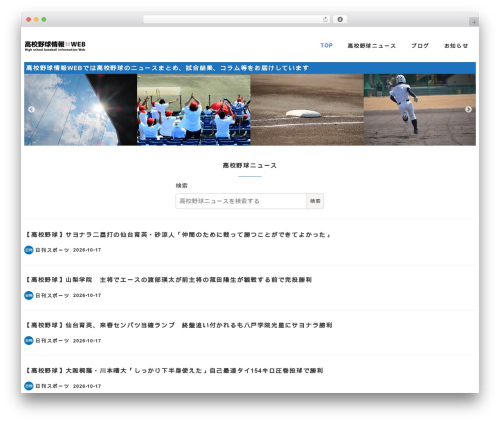Click the sky and sun carousel image
500x423 pixels.
(x=81, y=110)
